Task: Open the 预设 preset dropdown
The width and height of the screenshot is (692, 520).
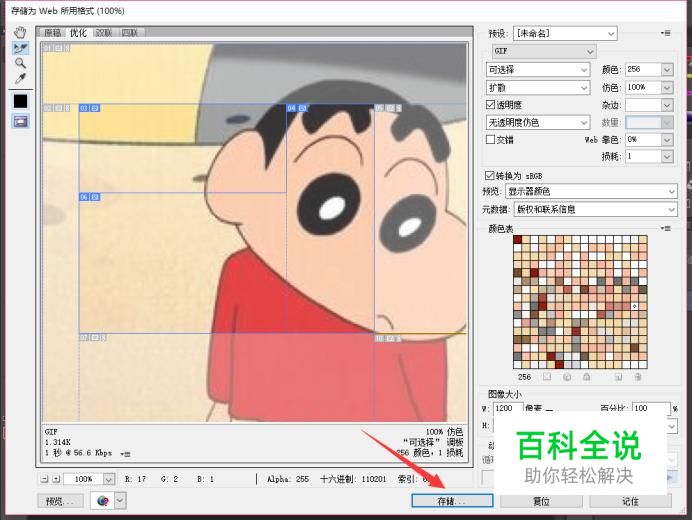Action: pyautogui.click(x=565, y=34)
